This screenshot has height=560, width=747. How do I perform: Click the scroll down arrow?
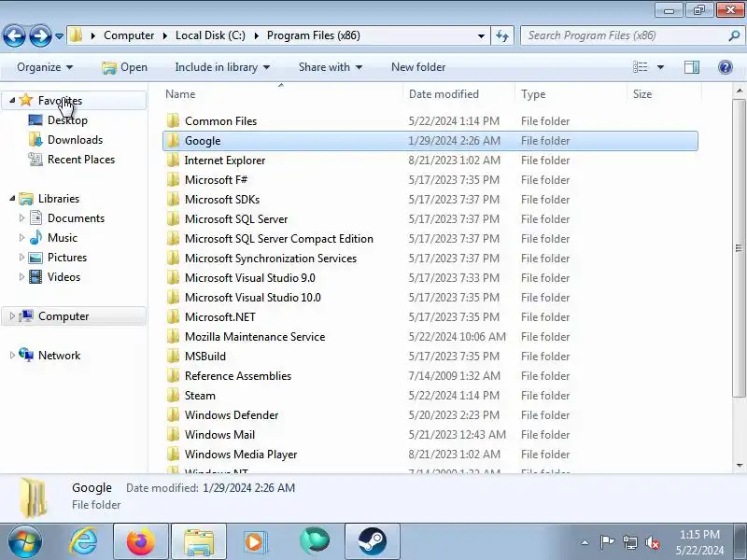739,465
